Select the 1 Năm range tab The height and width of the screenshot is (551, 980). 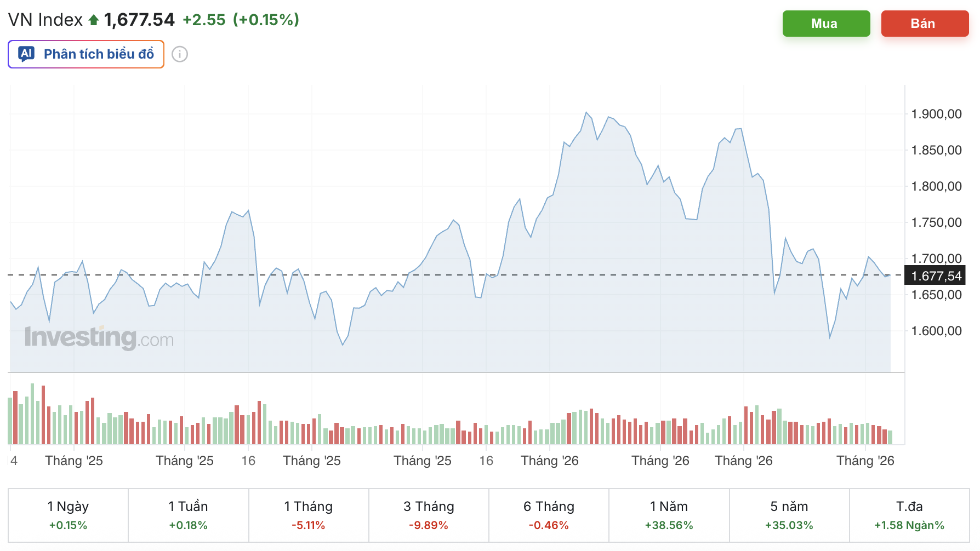pos(669,515)
